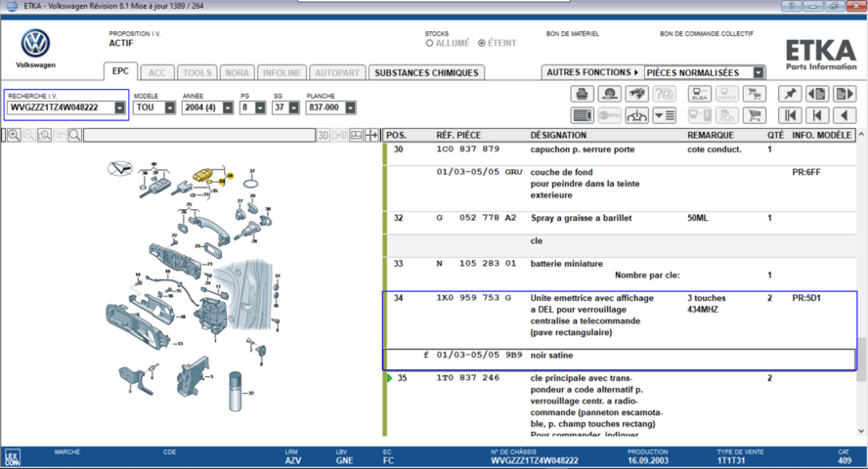This screenshot has width=868, height=469.
Task: Click the panel layout split icon
Action: click(x=357, y=135)
